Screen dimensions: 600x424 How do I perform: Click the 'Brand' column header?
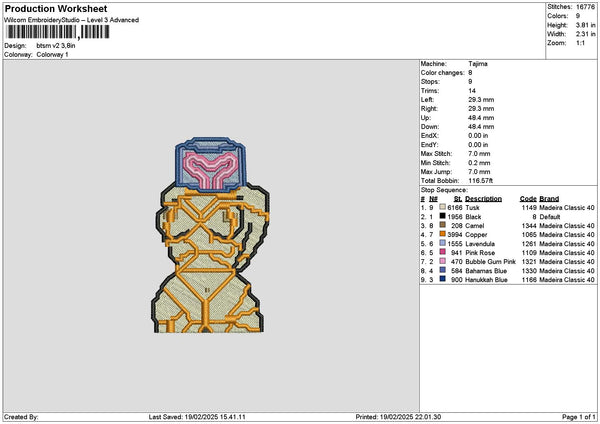click(x=549, y=199)
